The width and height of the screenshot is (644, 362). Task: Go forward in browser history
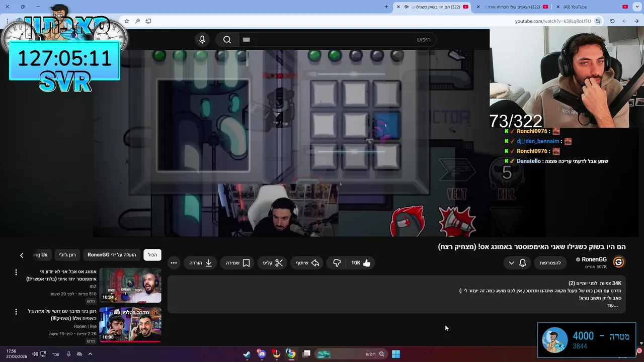point(624,21)
